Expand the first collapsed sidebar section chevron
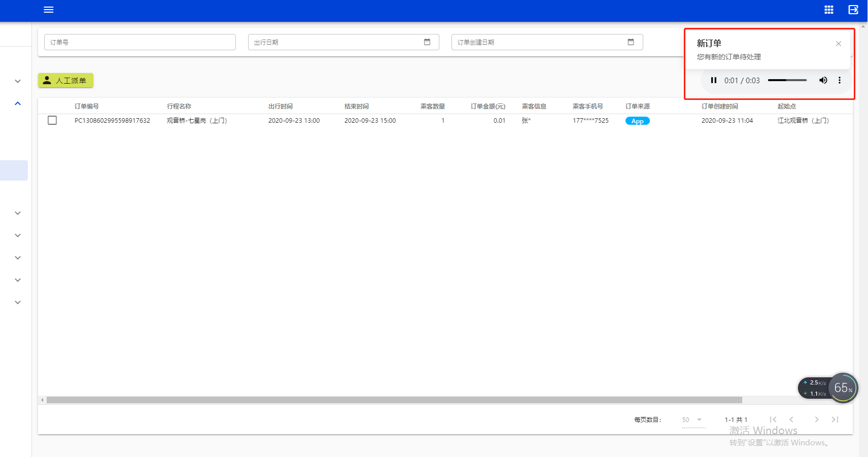Screen dimensions: 868x457 17,81
